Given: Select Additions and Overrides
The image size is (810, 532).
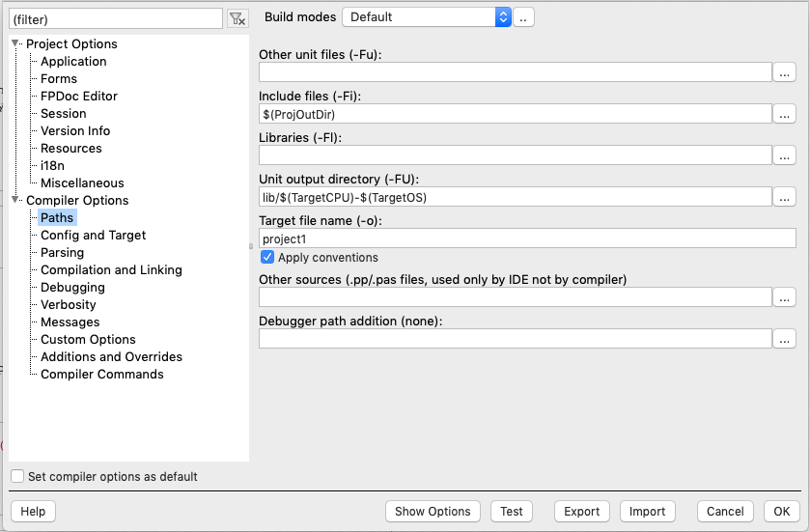Looking at the screenshot, I should 112,357.
